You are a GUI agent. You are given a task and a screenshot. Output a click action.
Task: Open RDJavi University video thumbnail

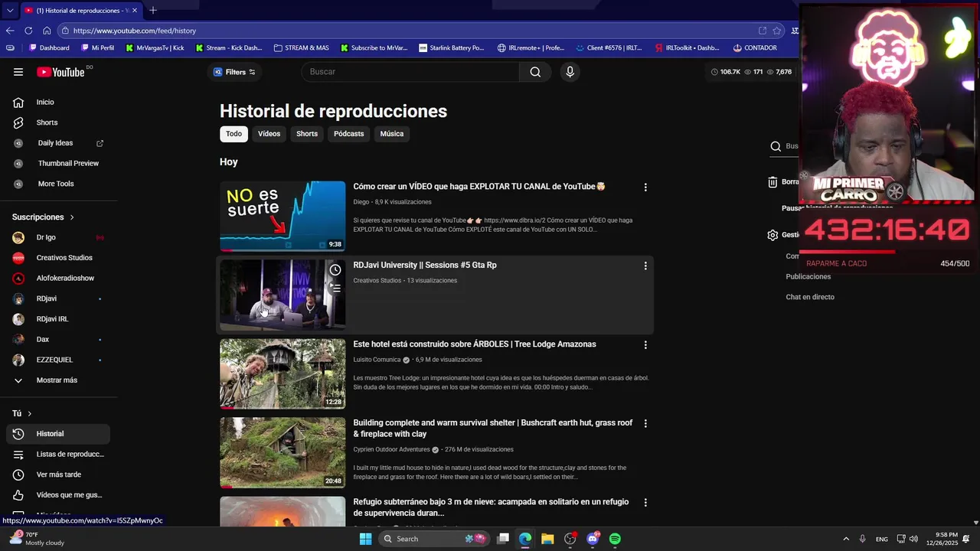click(x=283, y=295)
